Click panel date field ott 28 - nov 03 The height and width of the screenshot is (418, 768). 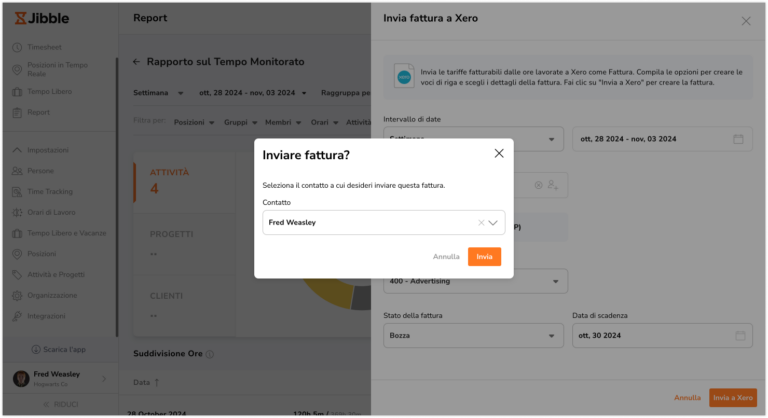(x=662, y=139)
